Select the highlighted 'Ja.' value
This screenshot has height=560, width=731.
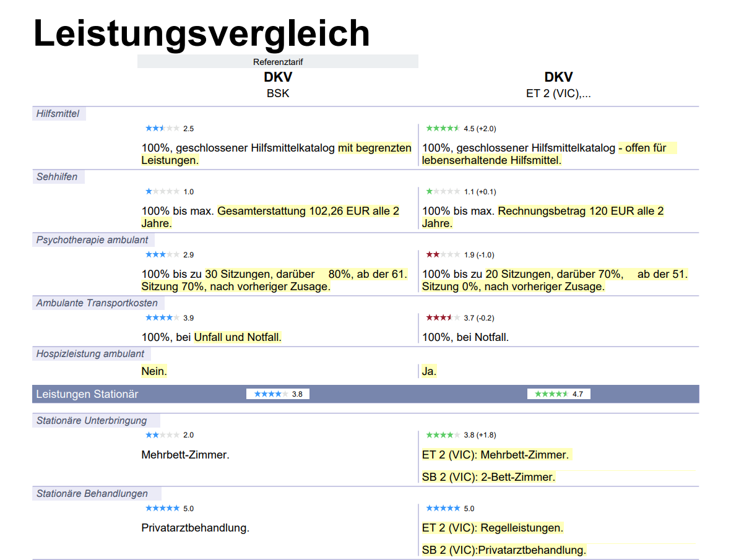coord(430,371)
